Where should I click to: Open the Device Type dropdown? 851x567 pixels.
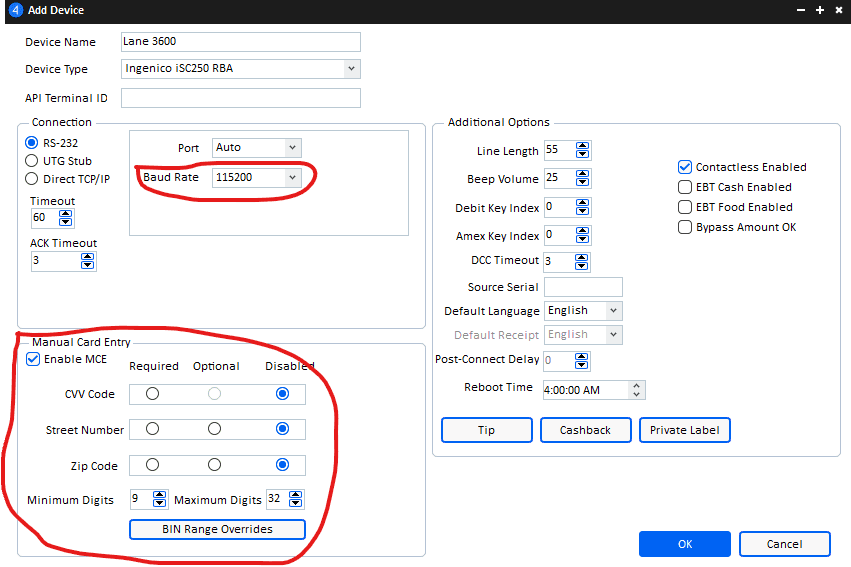pos(351,69)
